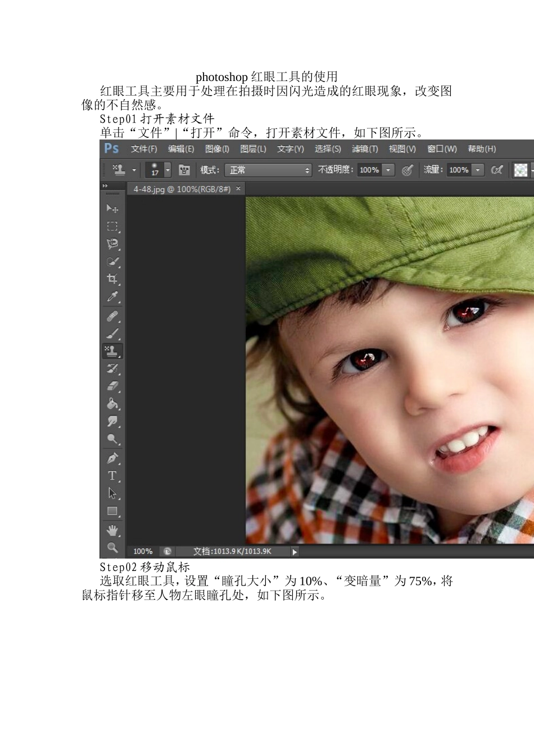The height and width of the screenshot is (756, 534).
Task: Open the 文件(F) menu
Action: click(x=144, y=149)
